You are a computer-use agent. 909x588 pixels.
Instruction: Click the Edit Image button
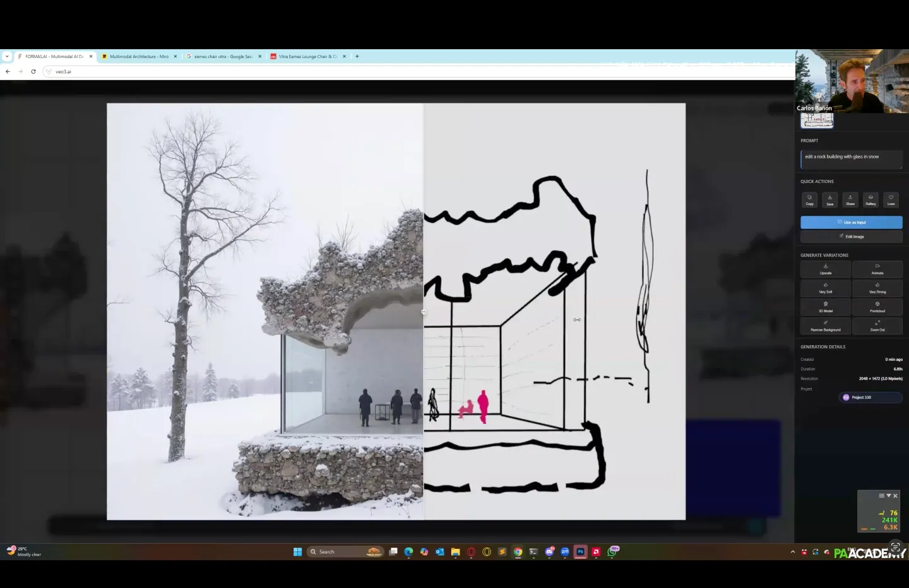pos(851,237)
